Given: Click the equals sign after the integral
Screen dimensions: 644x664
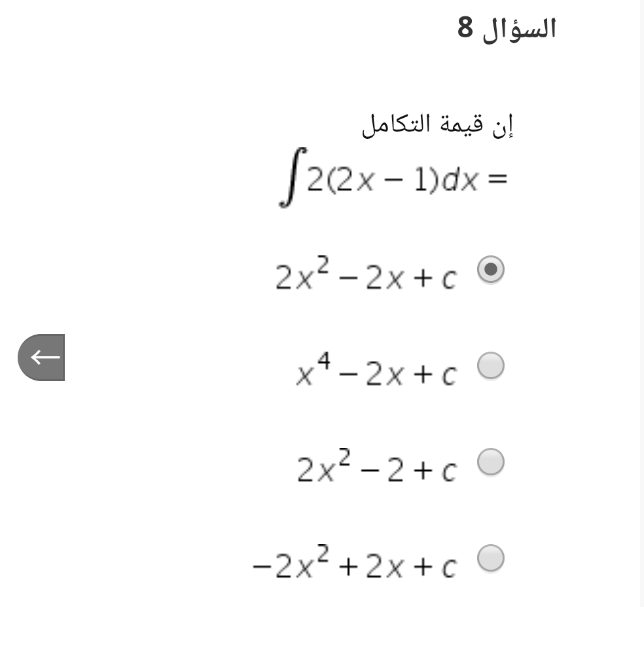Looking at the screenshot, I should 497,179.
